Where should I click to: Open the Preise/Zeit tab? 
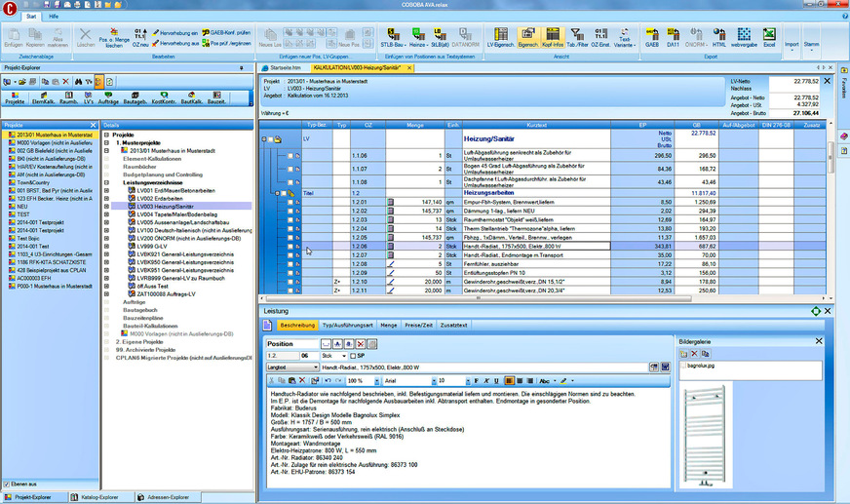point(421,324)
